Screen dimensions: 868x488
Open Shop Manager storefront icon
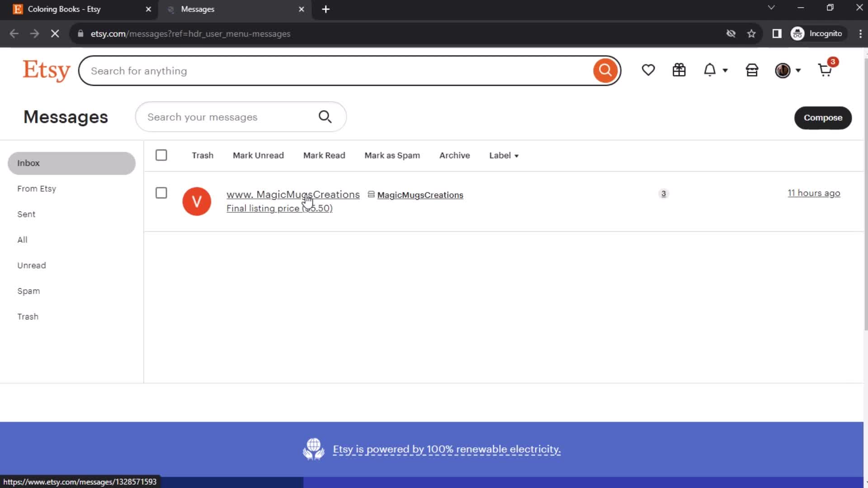(x=752, y=70)
